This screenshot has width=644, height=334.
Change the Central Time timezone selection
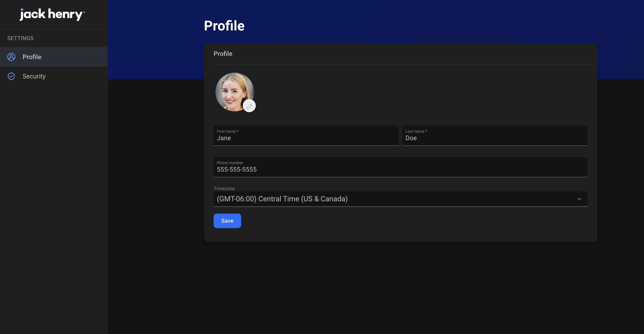tap(400, 199)
